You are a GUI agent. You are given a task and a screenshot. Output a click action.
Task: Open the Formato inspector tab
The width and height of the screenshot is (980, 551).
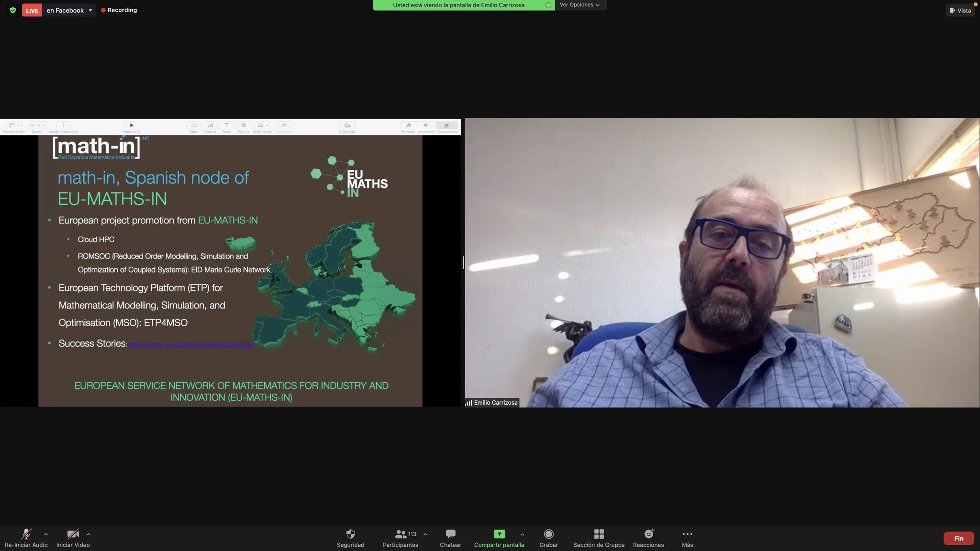pos(408,126)
